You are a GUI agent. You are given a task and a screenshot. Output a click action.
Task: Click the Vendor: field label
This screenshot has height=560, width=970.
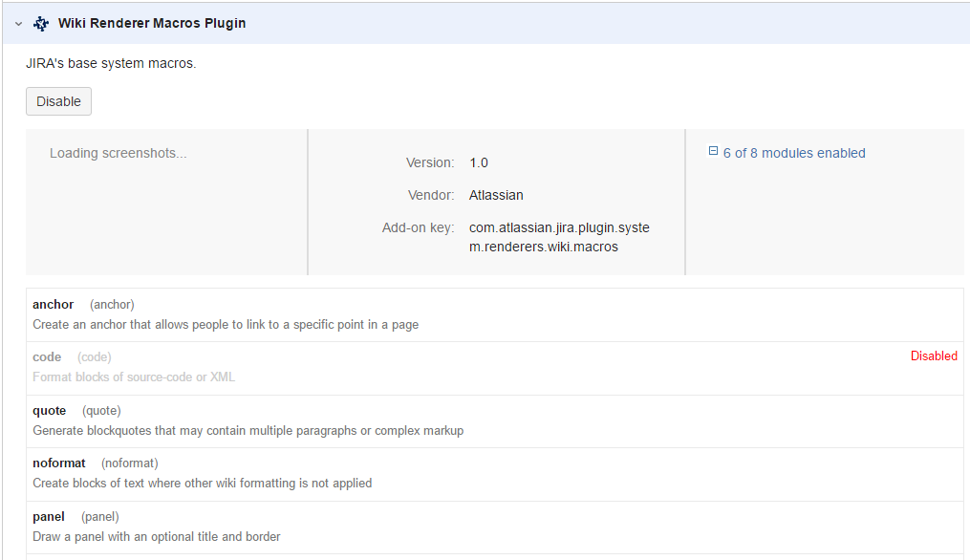(431, 195)
